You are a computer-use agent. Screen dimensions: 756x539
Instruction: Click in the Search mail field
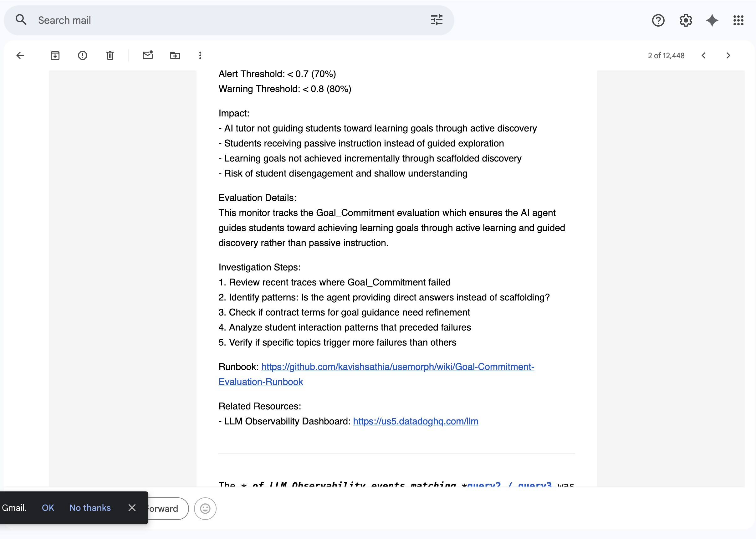coord(226,20)
